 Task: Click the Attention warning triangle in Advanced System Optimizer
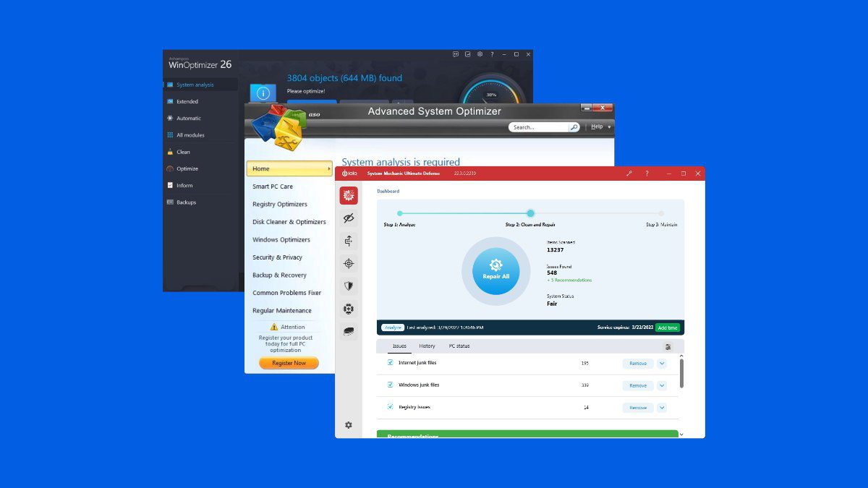click(274, 327)
